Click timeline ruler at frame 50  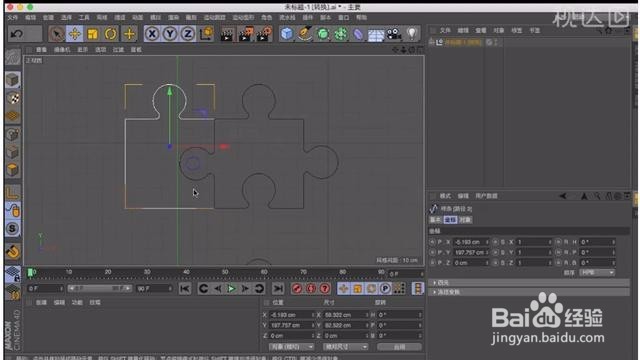(x=225, y=273)
